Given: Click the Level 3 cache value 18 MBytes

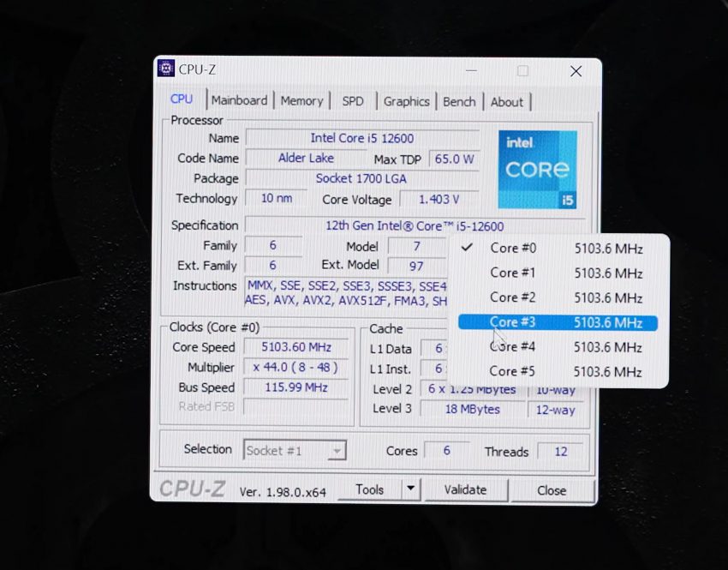Looking at the screenshot, I should coord(473,409).
